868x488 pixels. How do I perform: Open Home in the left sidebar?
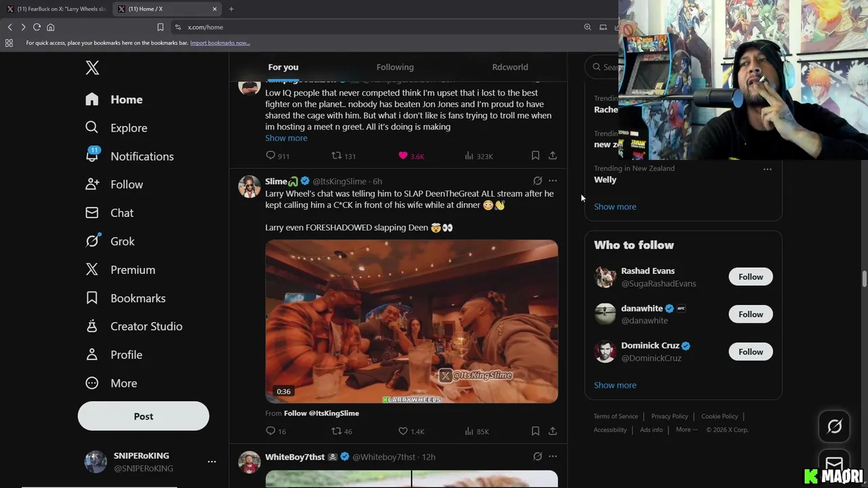(114, 100)
